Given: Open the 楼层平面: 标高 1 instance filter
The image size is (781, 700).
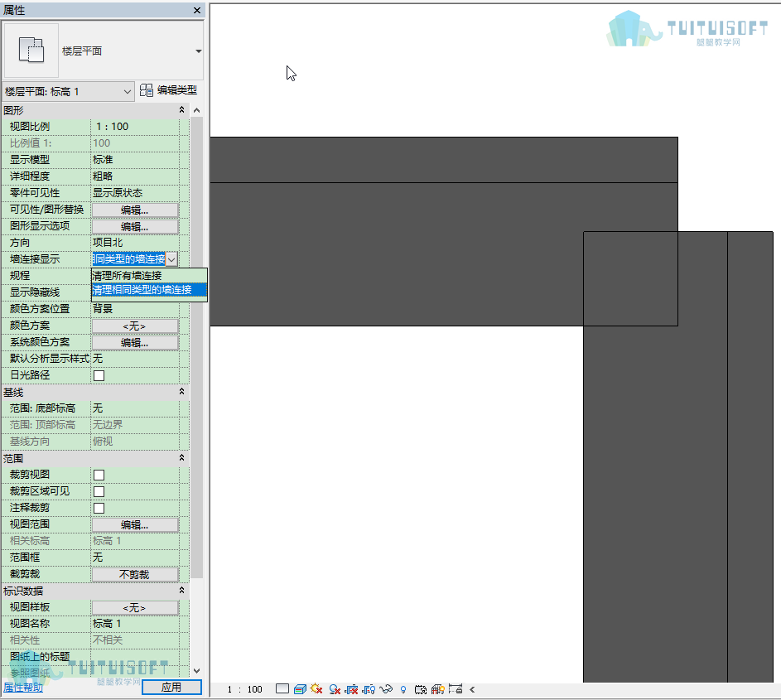Looking at the screenshot, I should (68, 92).
